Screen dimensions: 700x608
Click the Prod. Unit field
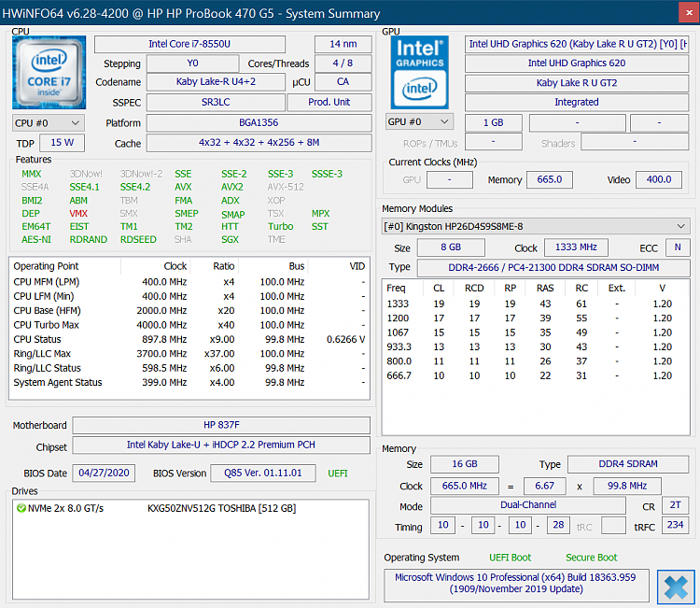[329, 102]
